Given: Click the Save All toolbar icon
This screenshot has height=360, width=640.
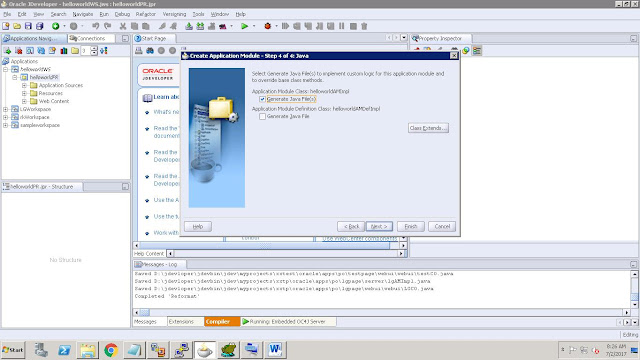Looking at the screenshot, I should click(x=40, y=26).
